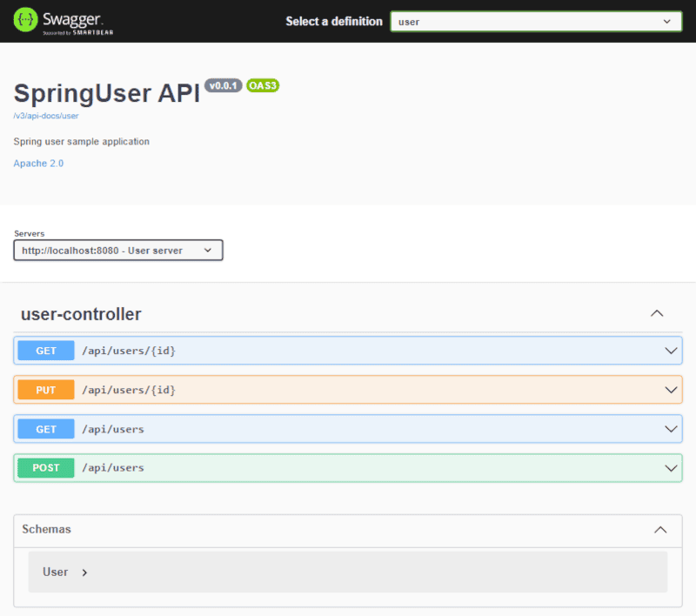Open the Apache 2.0 license link
Screen dimensions: 696x616
click(x=38, y=163)
